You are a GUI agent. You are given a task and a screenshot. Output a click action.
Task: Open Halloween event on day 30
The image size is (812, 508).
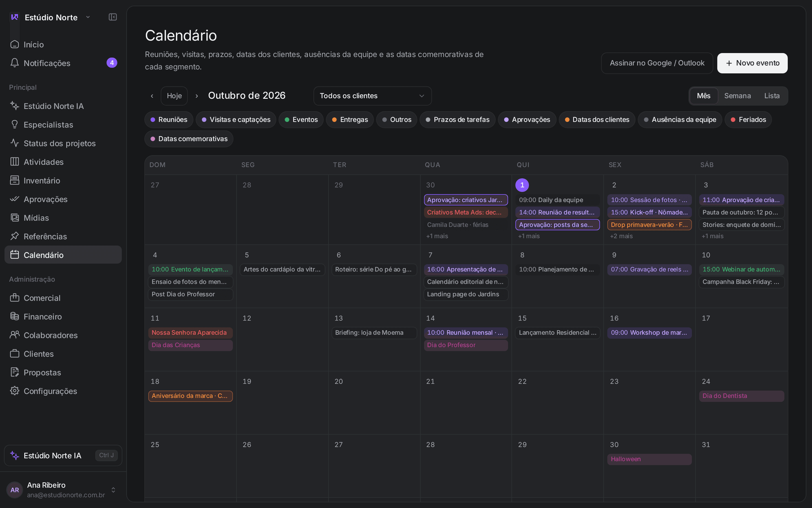[x=649, y=459]
